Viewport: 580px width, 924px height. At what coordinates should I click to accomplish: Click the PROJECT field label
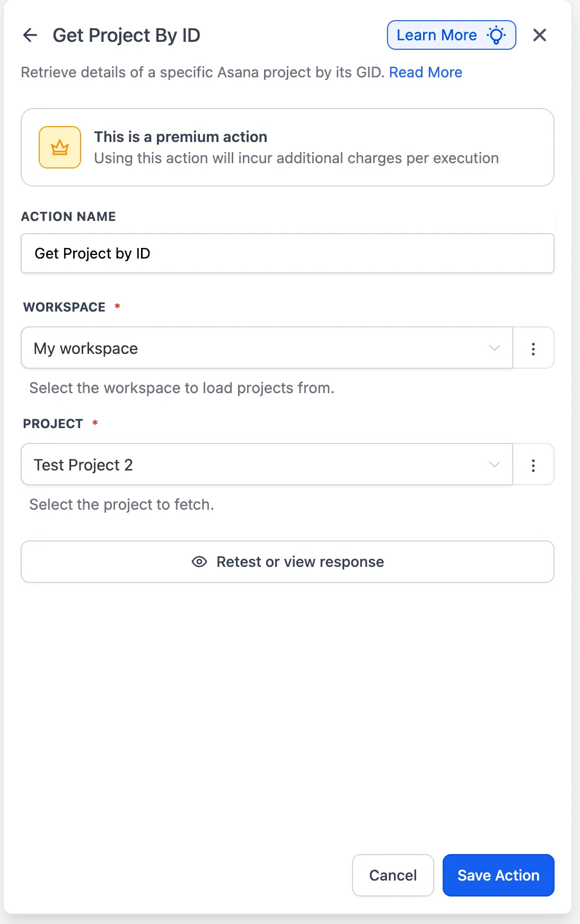53,424
